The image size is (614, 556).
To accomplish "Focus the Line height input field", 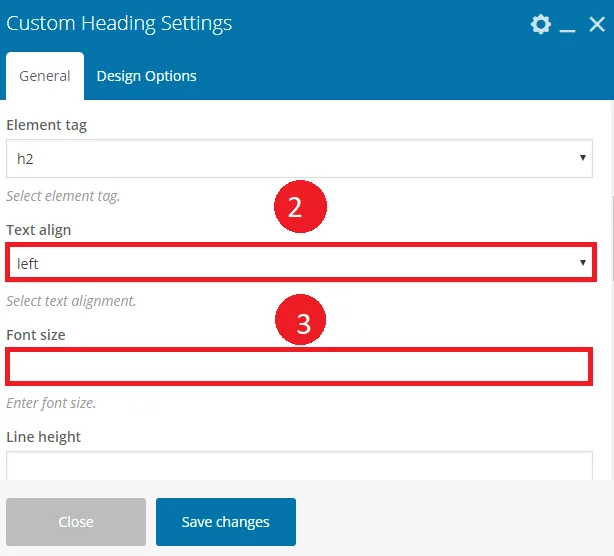I will point(299,466).
